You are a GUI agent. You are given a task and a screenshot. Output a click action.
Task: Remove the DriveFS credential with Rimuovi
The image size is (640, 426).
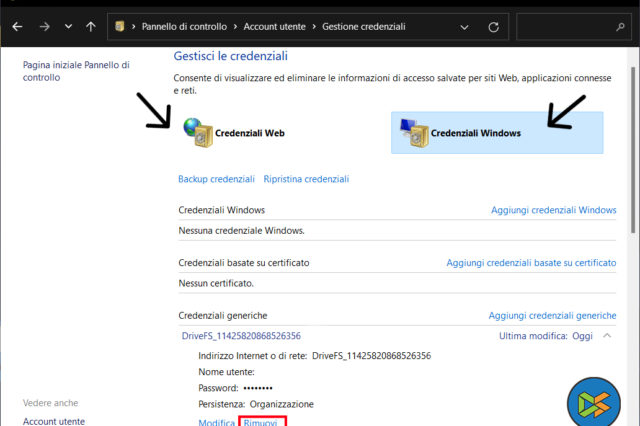pyautogui.click(x=264, y=422)
